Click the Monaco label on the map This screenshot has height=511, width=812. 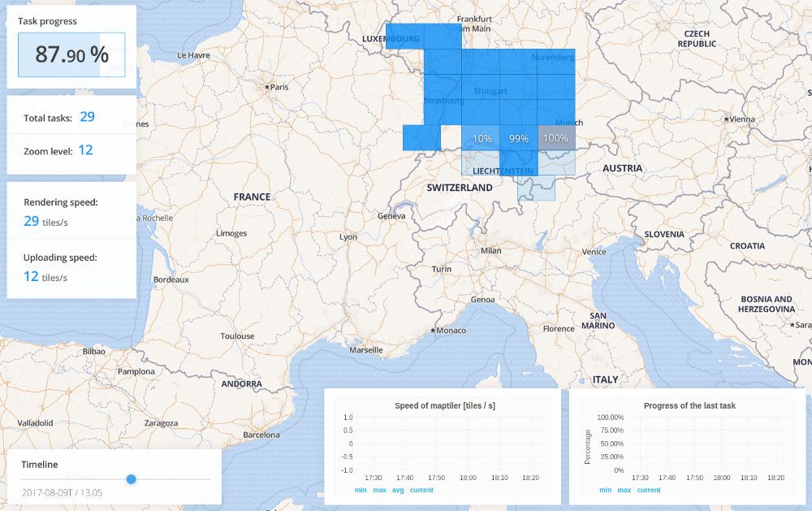pyautogui.click(x=448, y=331)
